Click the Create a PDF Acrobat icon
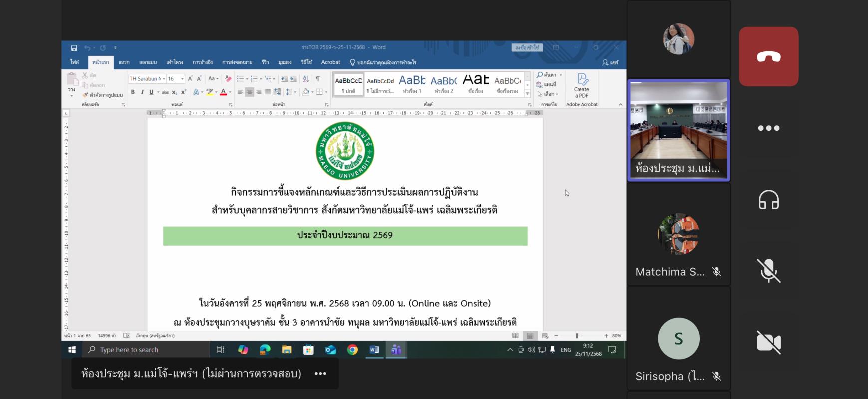Screen dimensions: 868x399 (581, 86)
